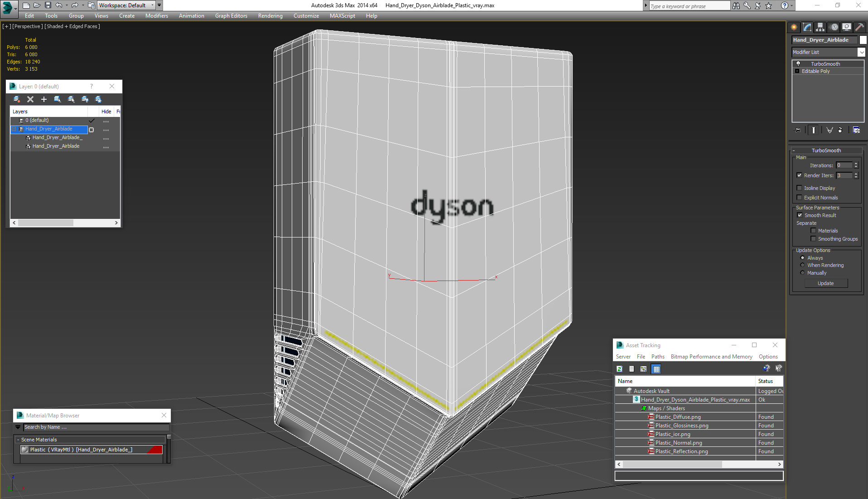
Task: Increase the Iterations spinner value
Action: 856,164
